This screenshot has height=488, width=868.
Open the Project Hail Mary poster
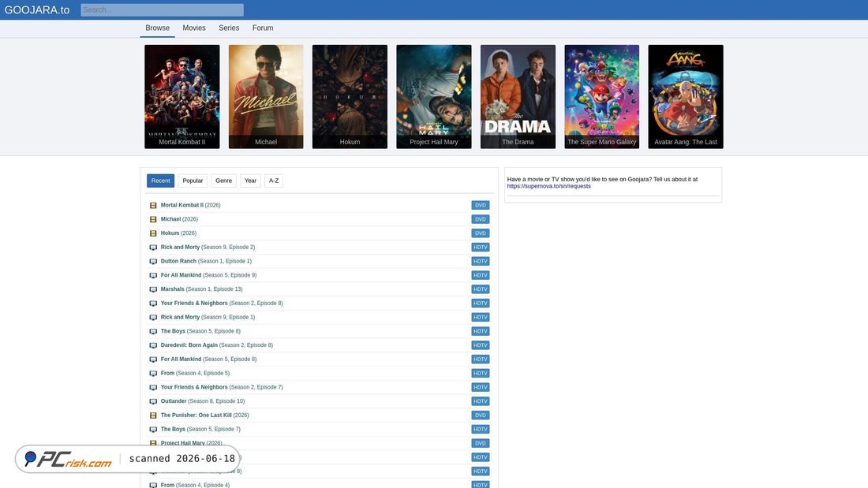(434, 97)
